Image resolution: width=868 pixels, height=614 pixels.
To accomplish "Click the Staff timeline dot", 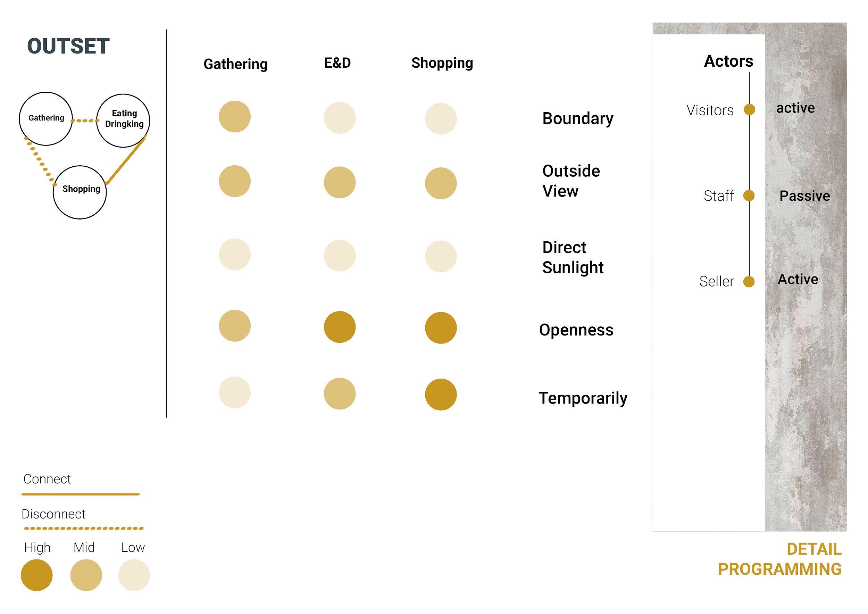I will 749,196.
